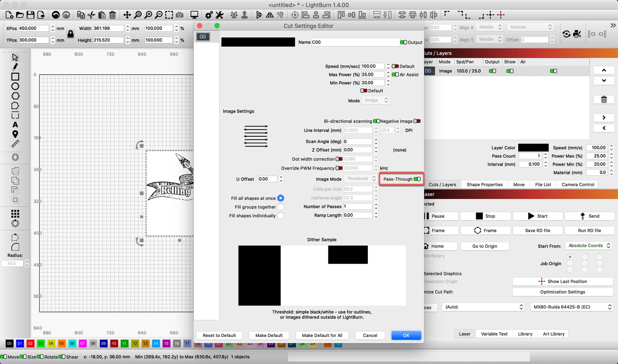618x364 pixels.
Task: Toggle Negative Image option
Action: pos(417,121)
